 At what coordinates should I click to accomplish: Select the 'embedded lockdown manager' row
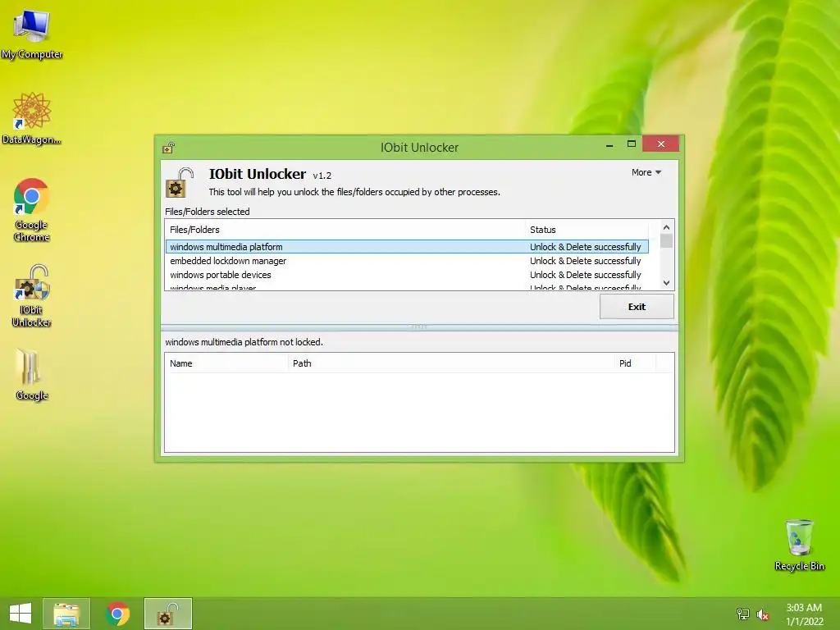coord(407,261)
